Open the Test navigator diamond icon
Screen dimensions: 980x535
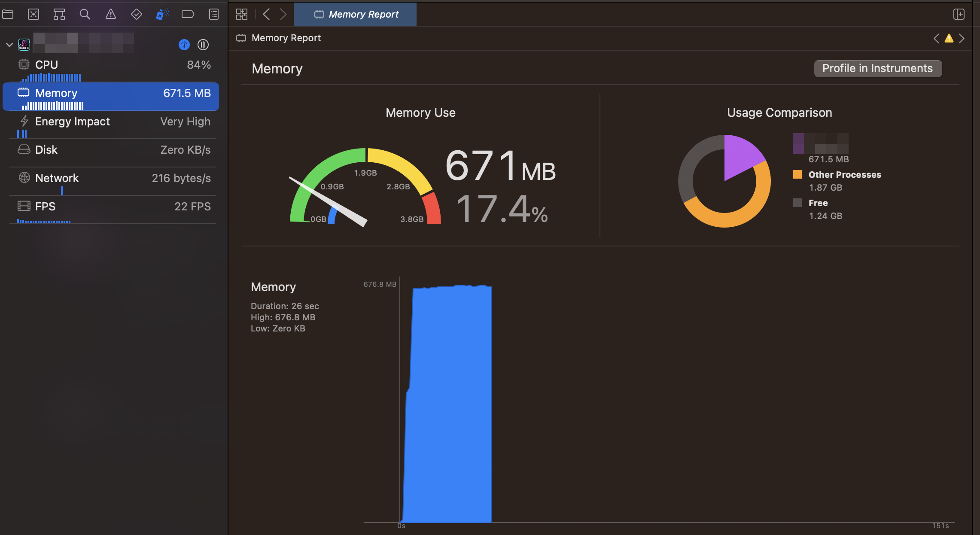coord(137,14)
